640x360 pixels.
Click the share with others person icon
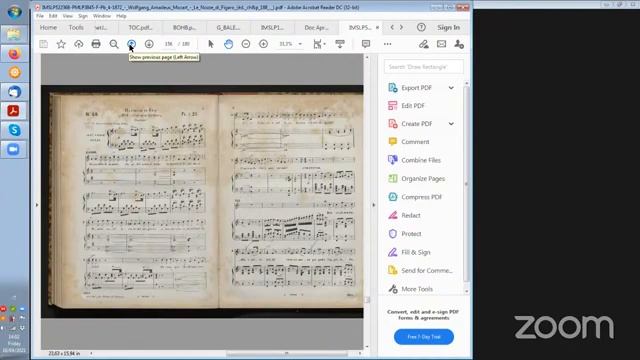pos(459,44)
